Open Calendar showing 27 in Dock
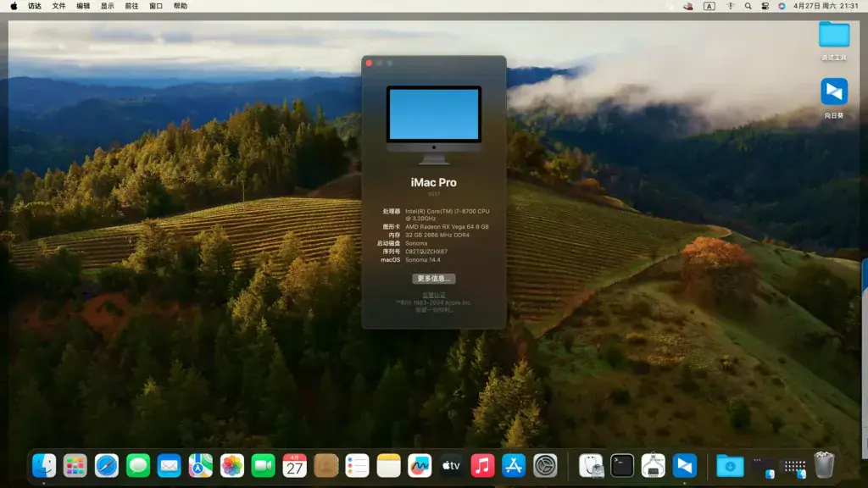Image resolution: width=868 pixels, height=488 pixels. [294, 466]
